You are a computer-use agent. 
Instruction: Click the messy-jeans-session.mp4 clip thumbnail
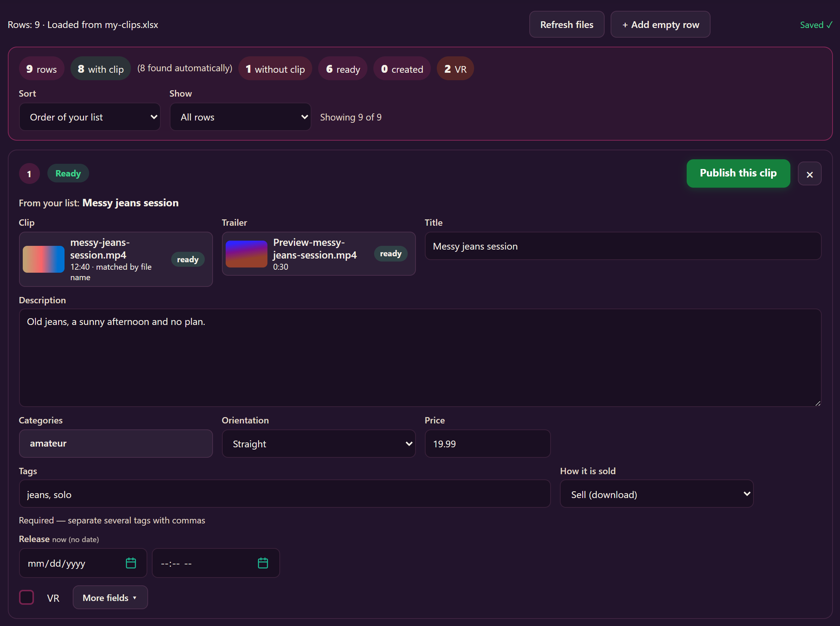click(44, 259)
